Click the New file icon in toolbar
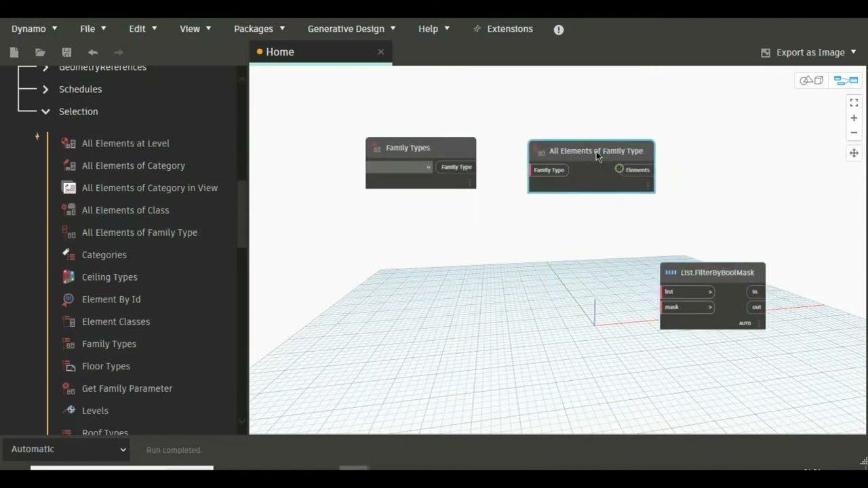 click(14, 52)
